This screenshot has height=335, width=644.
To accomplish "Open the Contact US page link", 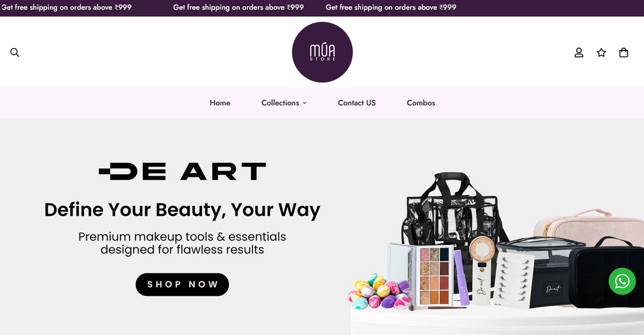I will click(x=357, y=103).
